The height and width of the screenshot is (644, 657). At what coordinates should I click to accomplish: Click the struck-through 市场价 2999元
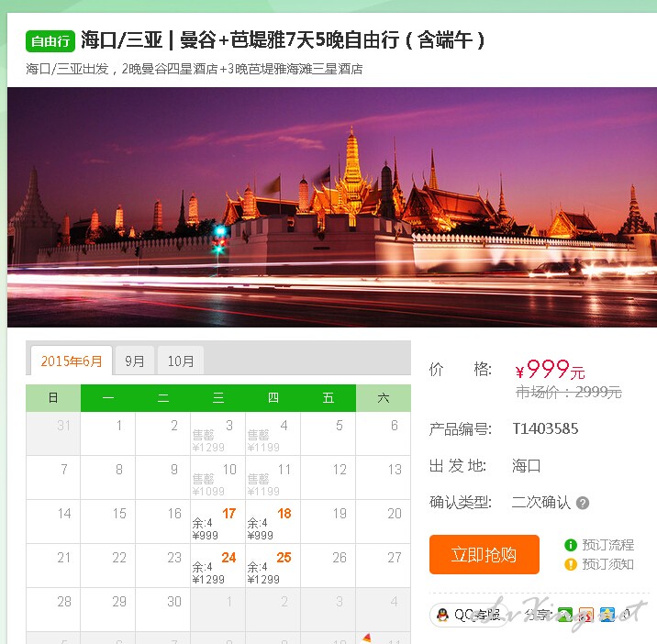click(x=569, y=393)
